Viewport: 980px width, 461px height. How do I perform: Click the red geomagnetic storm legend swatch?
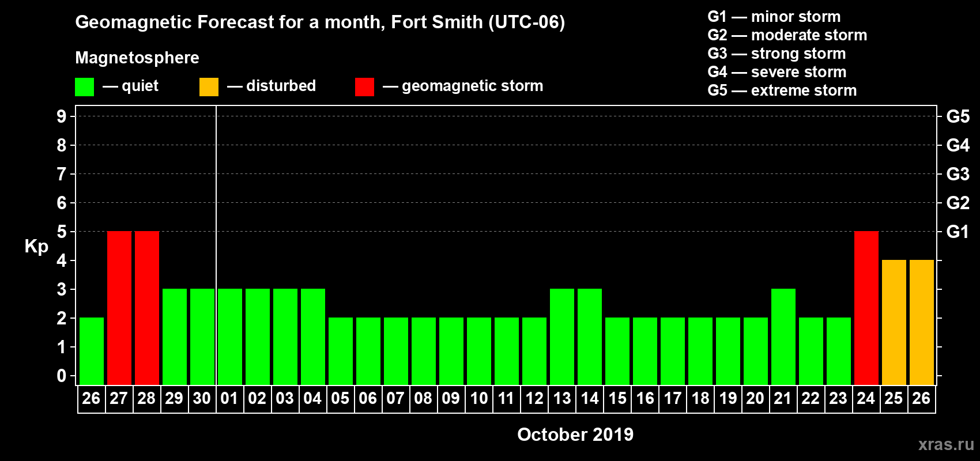pyautogui.click(x=364, y=87)
